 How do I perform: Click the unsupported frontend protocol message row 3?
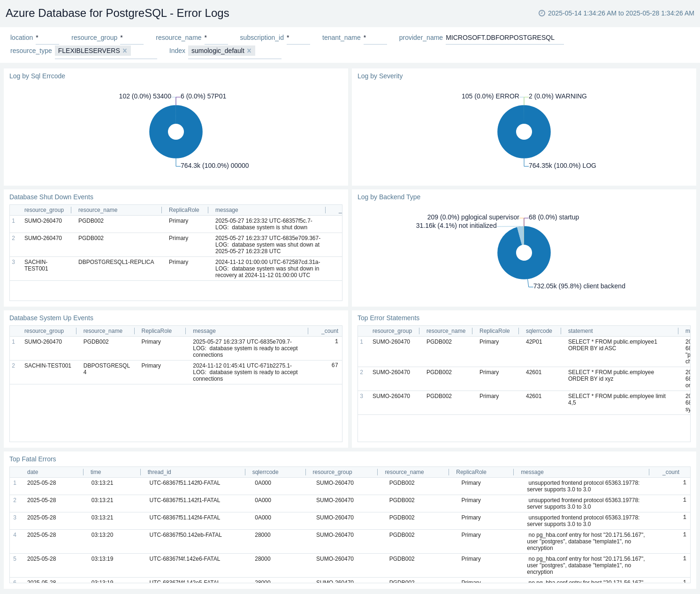(x=583, y=521)
